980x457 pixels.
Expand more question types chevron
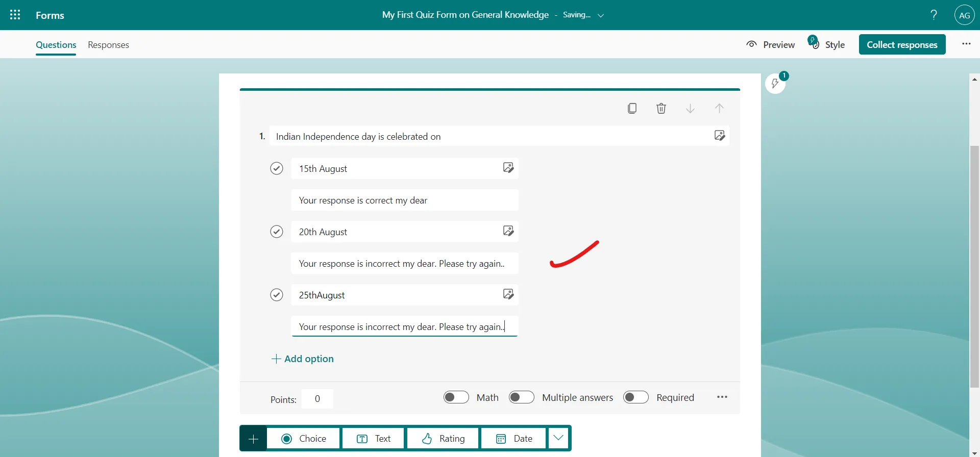[x=558, y=438]
